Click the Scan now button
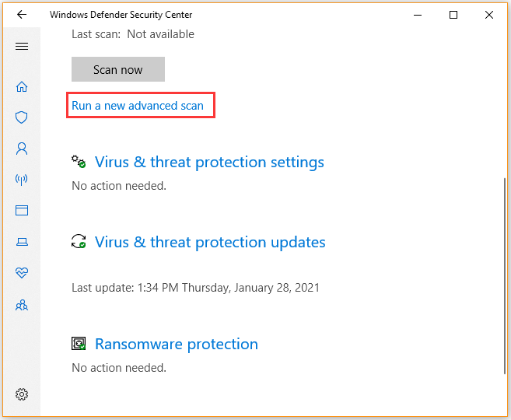The height and width of the screenshot is (420, 511). point(118,69)
